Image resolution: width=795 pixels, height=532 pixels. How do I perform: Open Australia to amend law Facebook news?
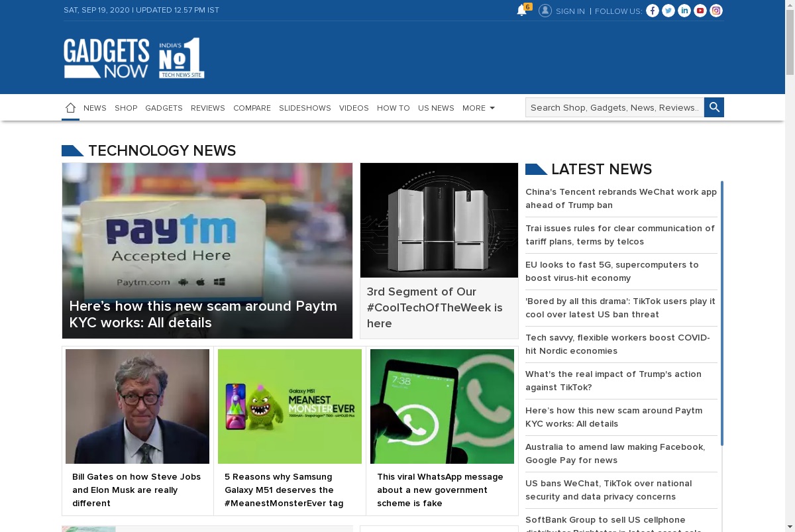pyautogui.click(x=615, y=453)
